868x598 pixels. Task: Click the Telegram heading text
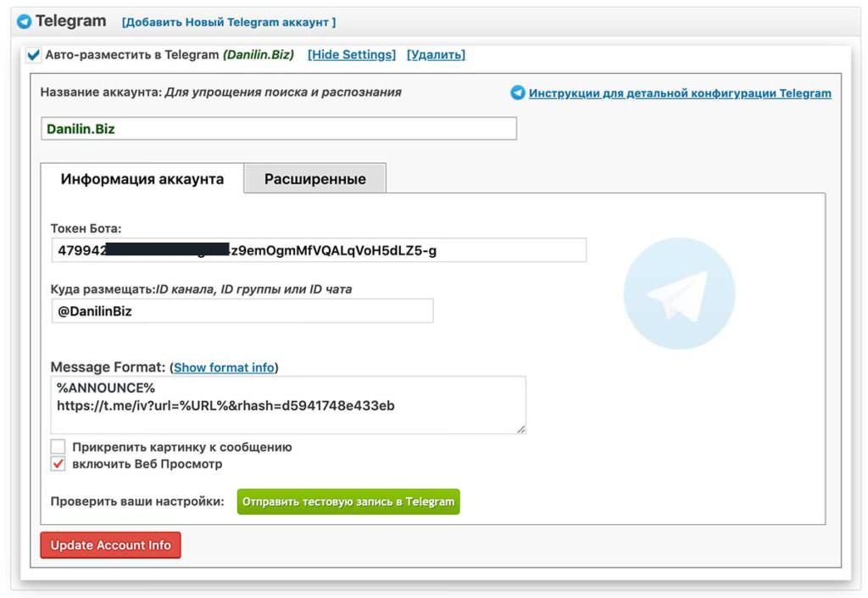point(71,21)
